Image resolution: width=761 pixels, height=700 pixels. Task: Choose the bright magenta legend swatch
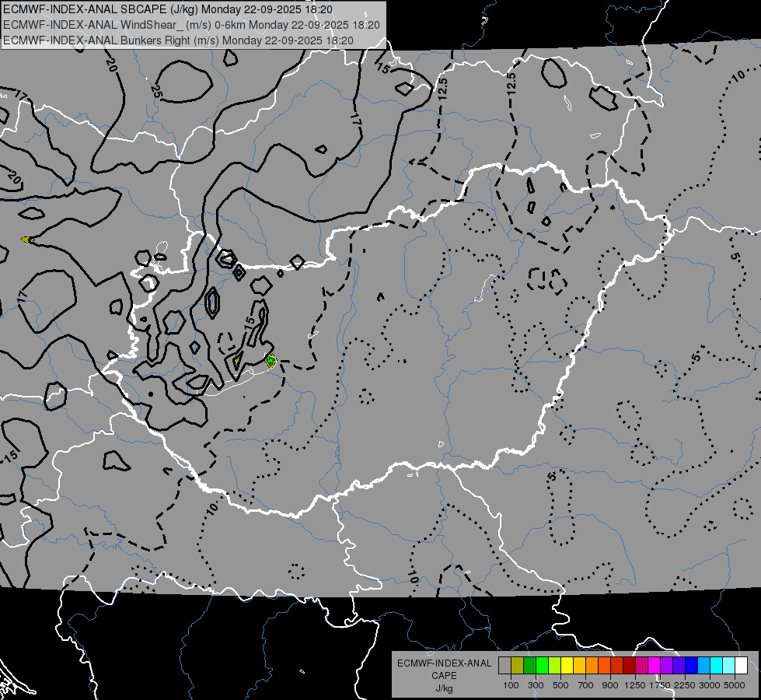(x=655, y=666)
